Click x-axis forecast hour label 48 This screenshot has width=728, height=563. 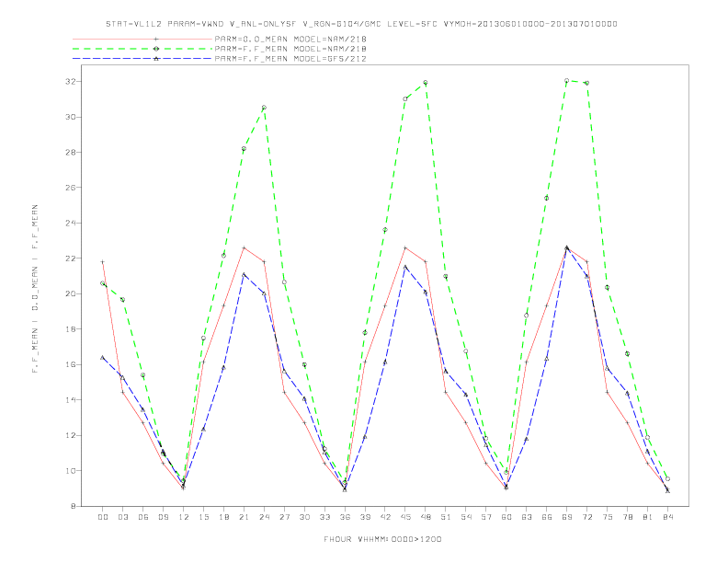tap(426, 517)
